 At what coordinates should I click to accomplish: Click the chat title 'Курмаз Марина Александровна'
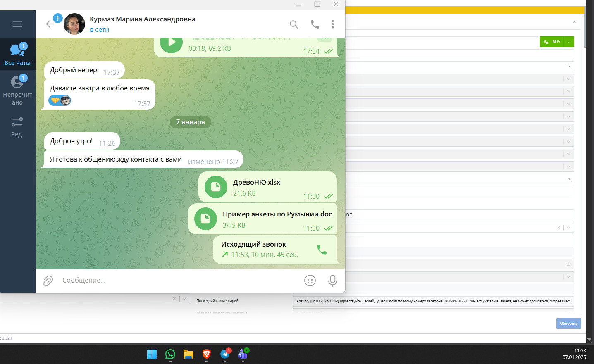point(143,19)
